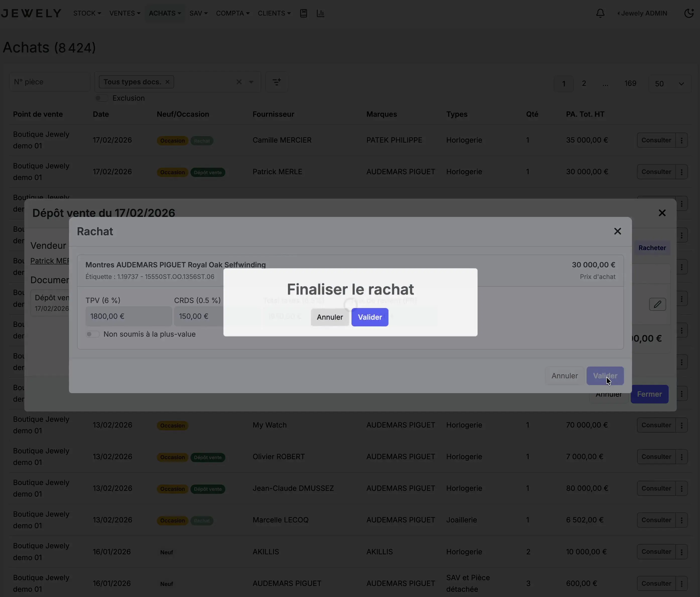Click Valider in 'Finaliser le rachat' dialog
The height and width of the screenshot is (597, 700).
click(370, 317)
